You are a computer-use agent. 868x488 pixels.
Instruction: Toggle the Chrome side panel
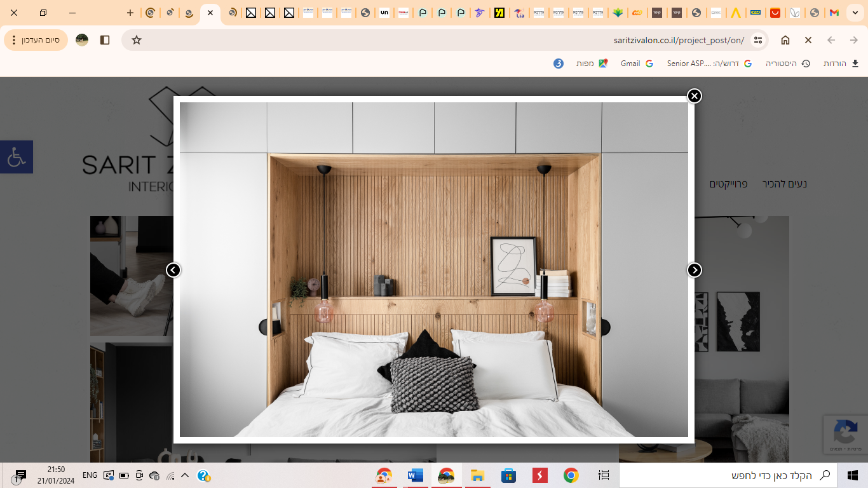click(105, 40)
